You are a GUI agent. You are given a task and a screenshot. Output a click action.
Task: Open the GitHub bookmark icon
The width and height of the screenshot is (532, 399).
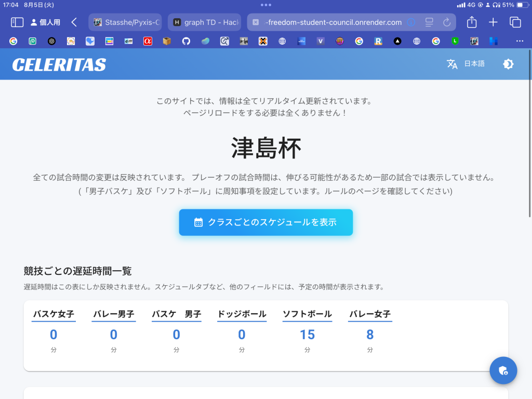coord(186,41)
